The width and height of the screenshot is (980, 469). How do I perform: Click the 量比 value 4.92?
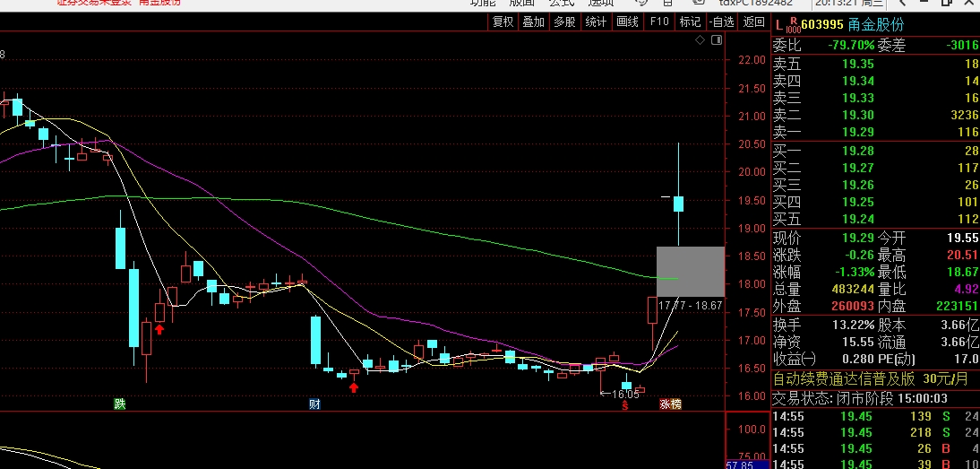pos(966,290)
